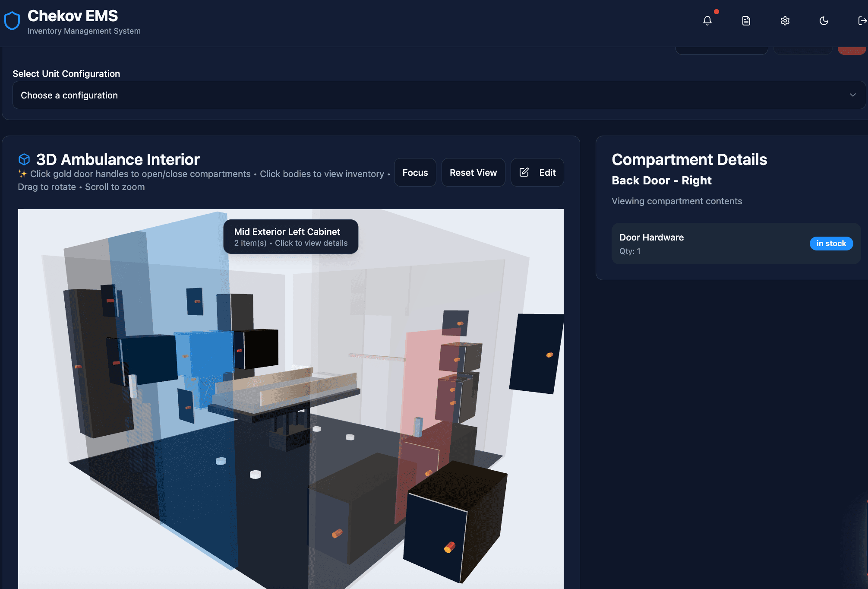Click the Mid Exterior Left Cabinet tooltip
This screenshot has width=868, height=589.
pyautogui.click(x=290, y=237)
